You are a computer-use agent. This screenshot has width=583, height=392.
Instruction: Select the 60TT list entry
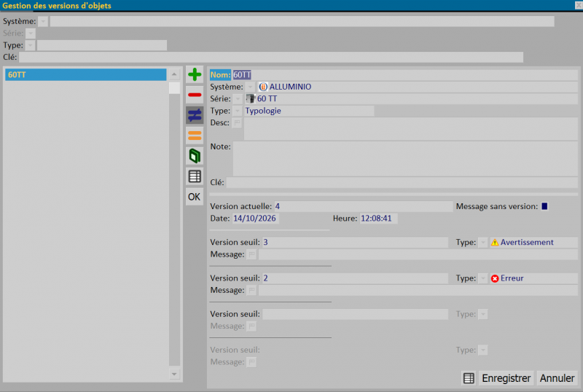[x=85, y=75]
